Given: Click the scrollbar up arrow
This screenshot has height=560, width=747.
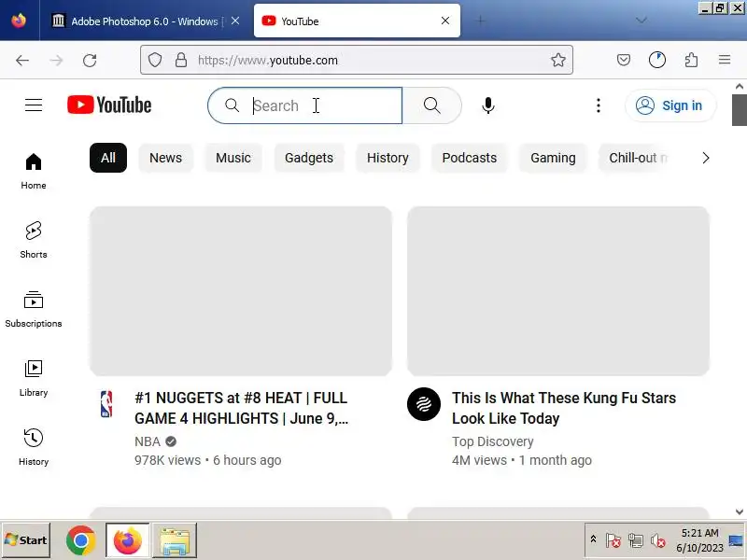Looking at the screenshot, I should pos(740,86).
